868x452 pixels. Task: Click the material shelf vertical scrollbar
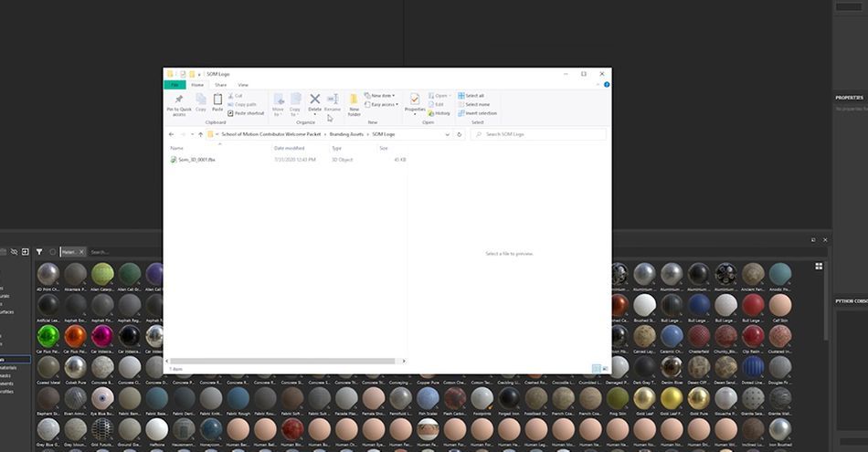(x=825, y=301)
